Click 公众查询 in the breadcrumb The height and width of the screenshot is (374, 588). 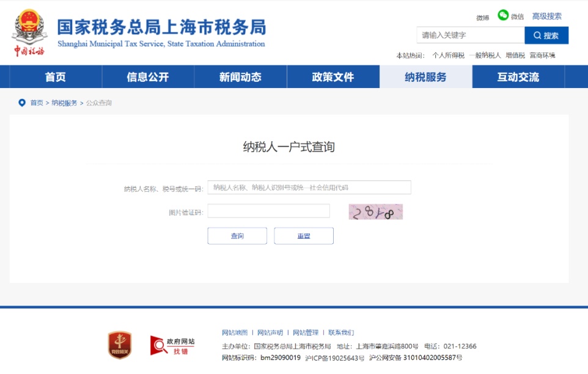(x=98, y=103)
